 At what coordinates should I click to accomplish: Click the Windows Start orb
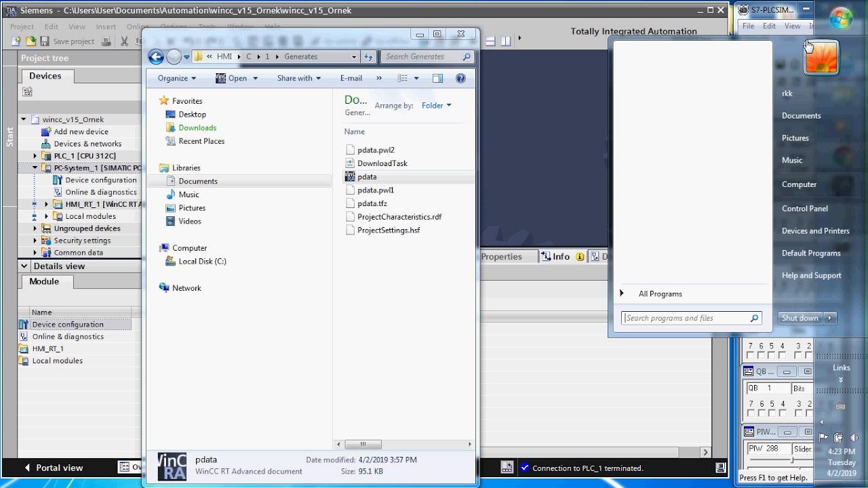841,18
